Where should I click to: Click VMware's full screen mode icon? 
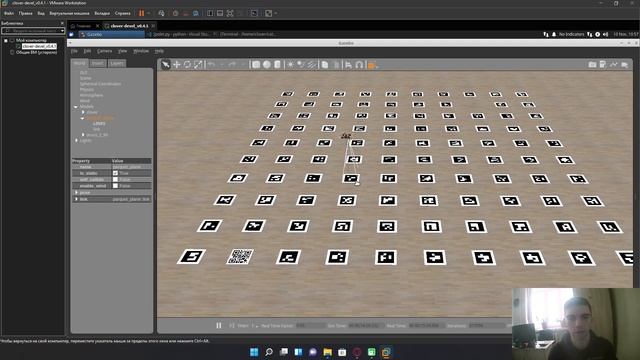pos(230,13)
